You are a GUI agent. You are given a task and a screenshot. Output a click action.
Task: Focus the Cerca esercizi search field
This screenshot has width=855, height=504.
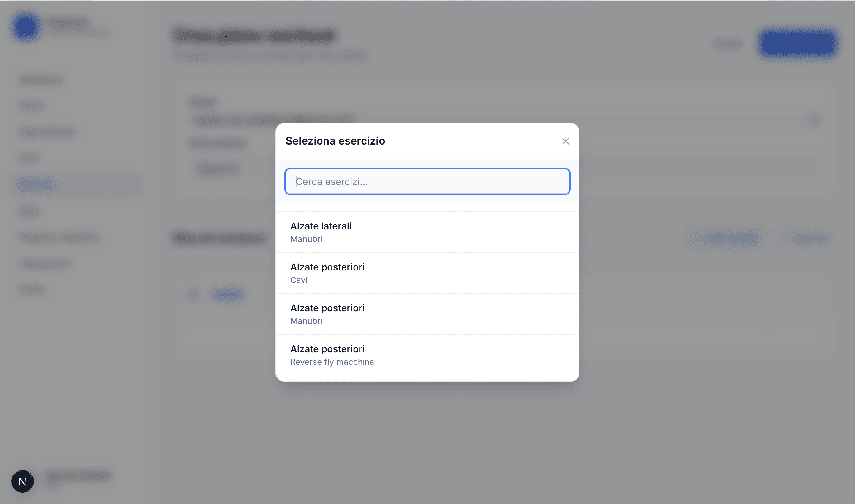[x=427, y=181]
